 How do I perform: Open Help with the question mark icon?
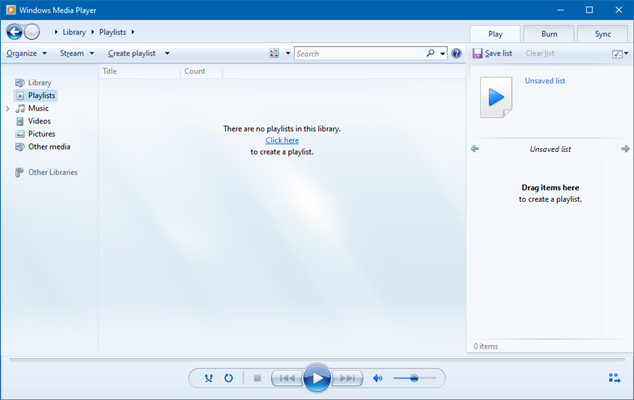pyautogui.click(x=456, y=53)
